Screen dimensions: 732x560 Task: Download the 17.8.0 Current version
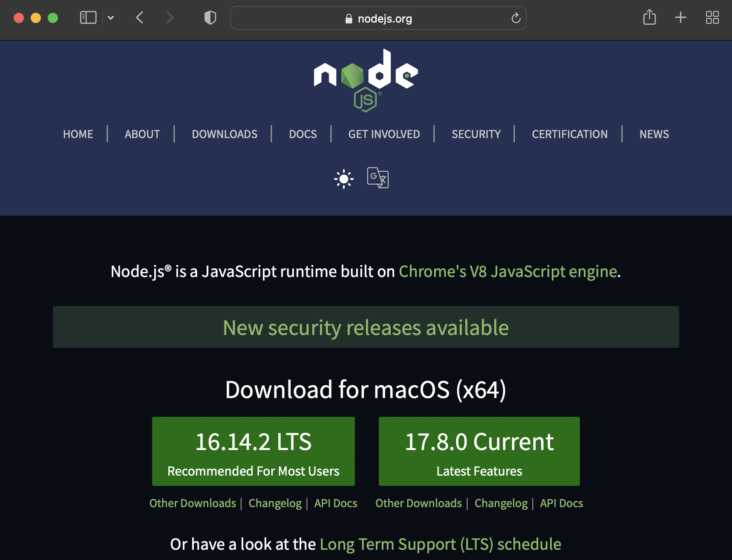[x=479, y=451]
